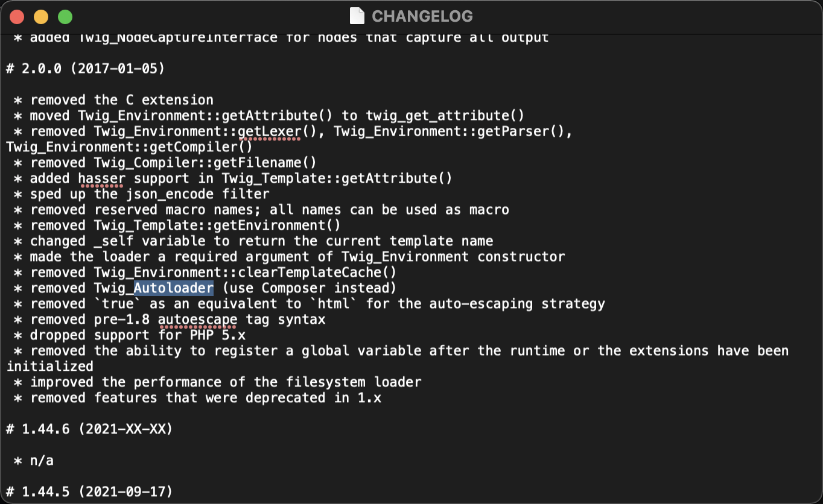The image size is (823, 504).
Task: Place cursor in heading # 1.44.5 (2021-09-17)
Action: point(89,492)
